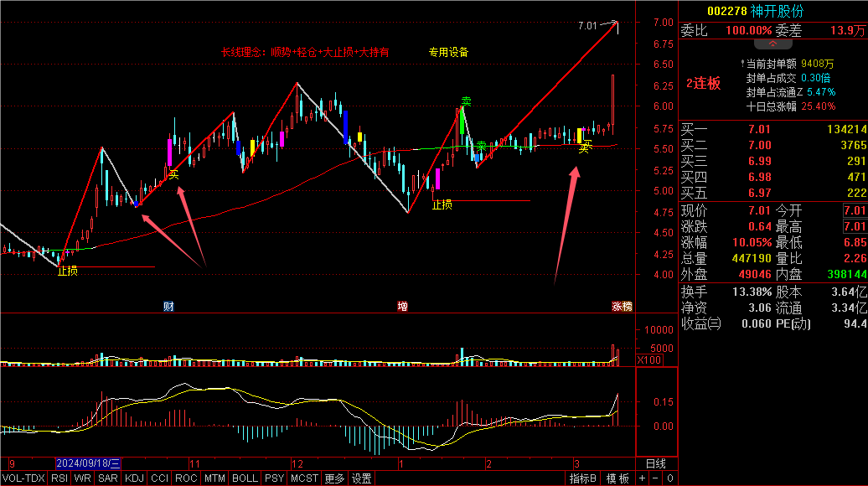Click the 十日总涨幅 25.40% value
This screenshot has height=486, width=868.
coord(819,106)
